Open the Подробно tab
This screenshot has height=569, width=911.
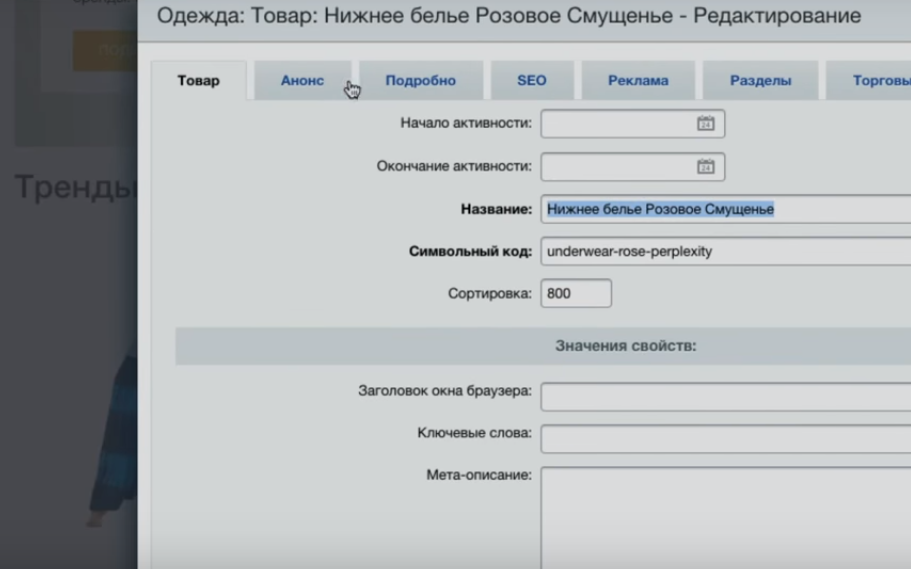(x=420, y=81)
